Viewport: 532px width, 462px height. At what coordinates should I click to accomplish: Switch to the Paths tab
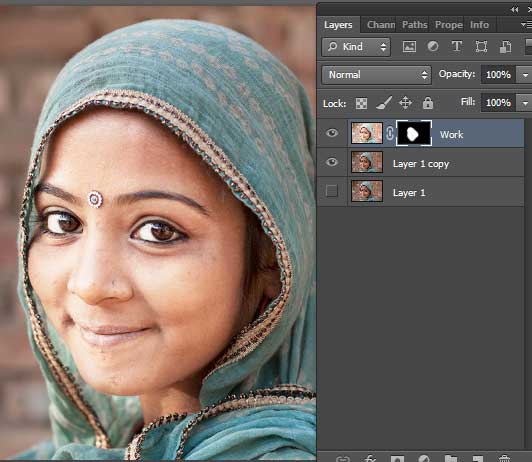414,25
